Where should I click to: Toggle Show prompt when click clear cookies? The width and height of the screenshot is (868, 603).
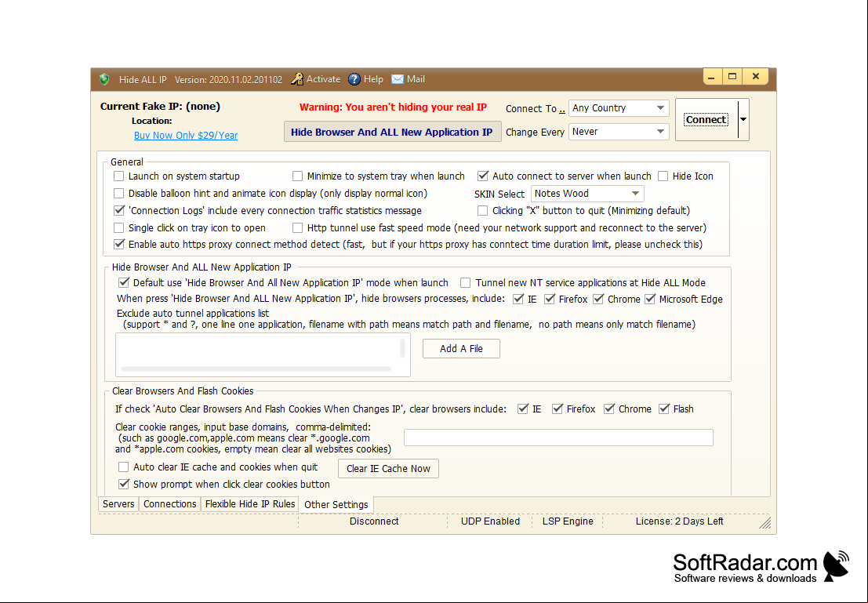(x=123, y=484)
